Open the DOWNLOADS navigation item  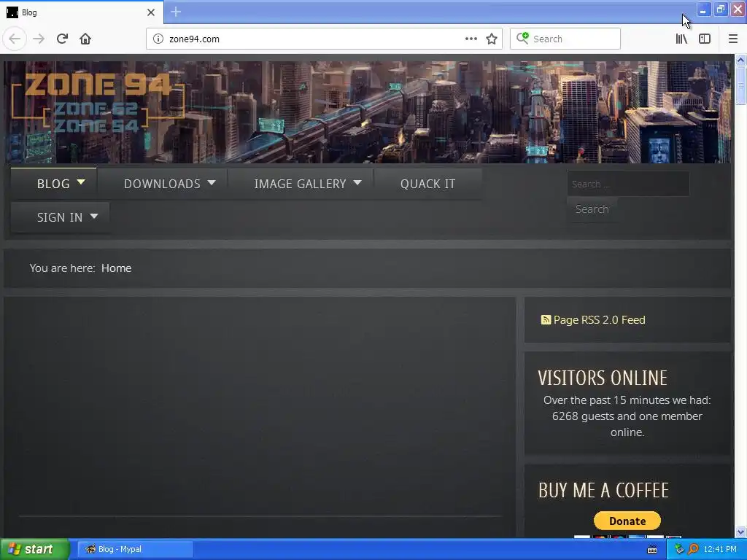(x=162, y=184)
